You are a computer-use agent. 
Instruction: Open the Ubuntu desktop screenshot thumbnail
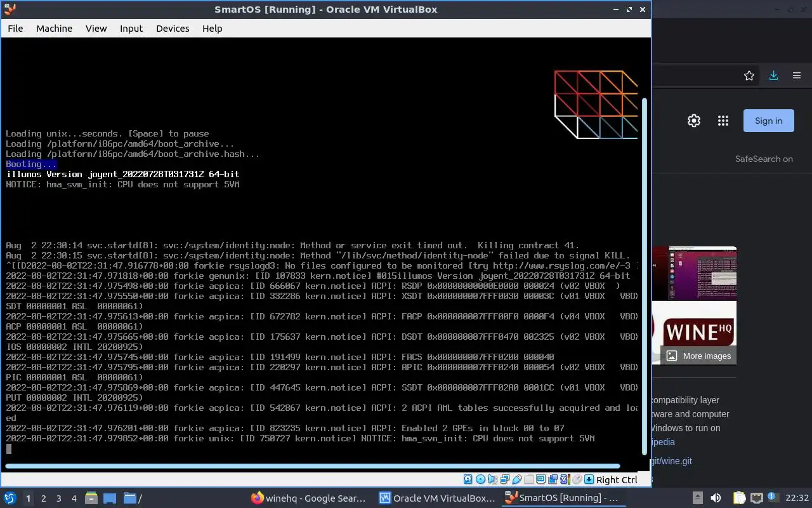coord(694,273)
